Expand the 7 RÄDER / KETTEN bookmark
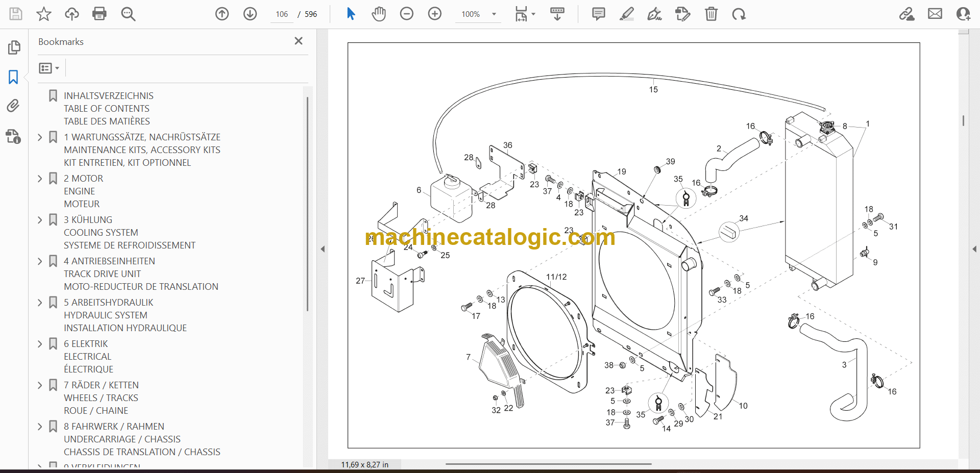Screen dimensions: 980x473 pos(40,385)
